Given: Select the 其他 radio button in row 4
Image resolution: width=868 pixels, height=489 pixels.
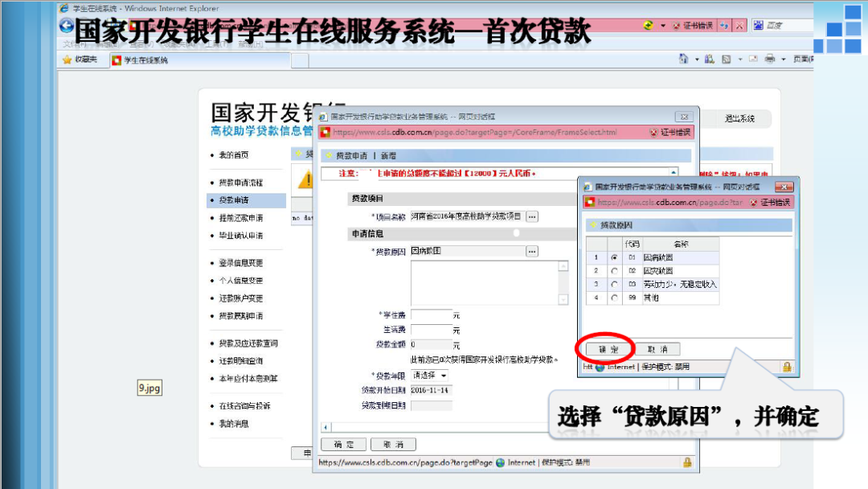Looking at the screenshot, I should coord(614,298).
